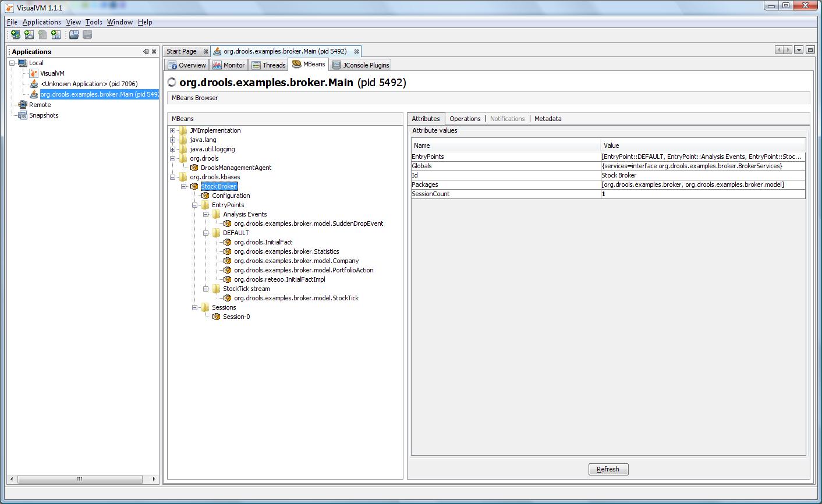The image size is (822, 504).
Task: Maximize the document window area
Action: (x=810, y=51)
